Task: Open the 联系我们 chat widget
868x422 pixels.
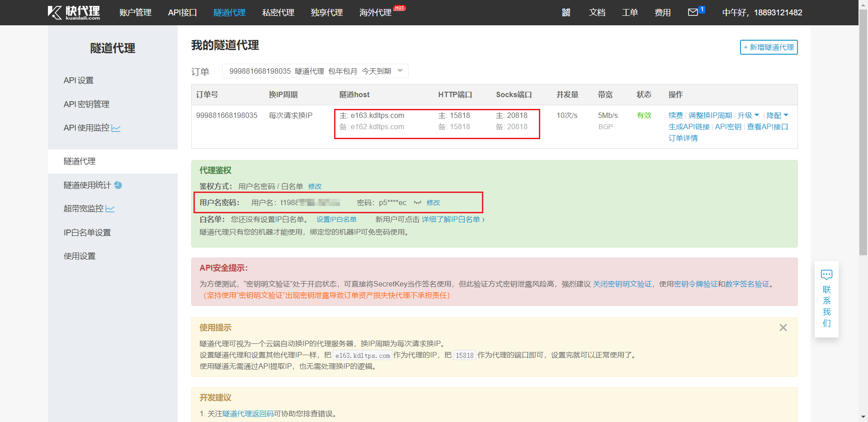Action: point(826,299)
